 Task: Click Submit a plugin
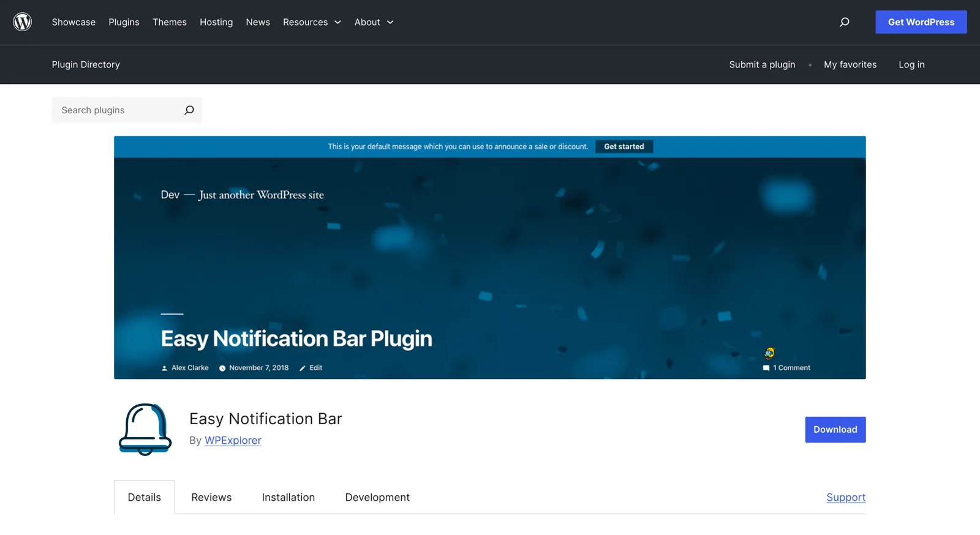[762, 64]
